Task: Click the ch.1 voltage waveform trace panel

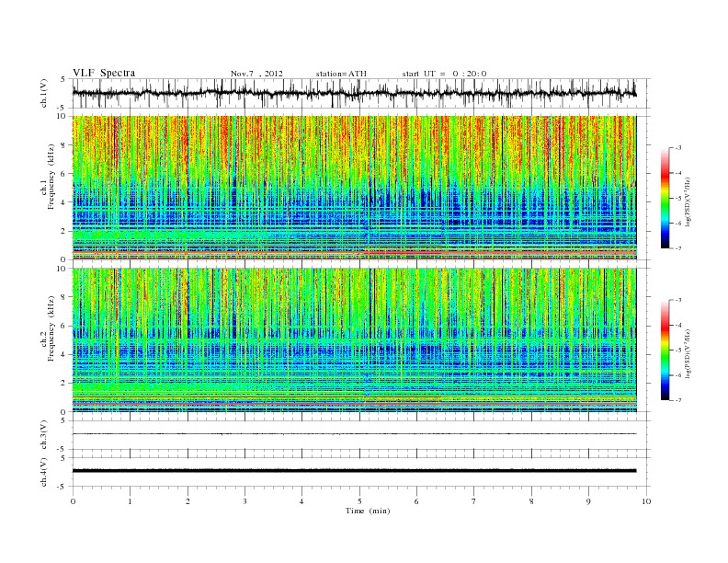Action: point(361,93)
